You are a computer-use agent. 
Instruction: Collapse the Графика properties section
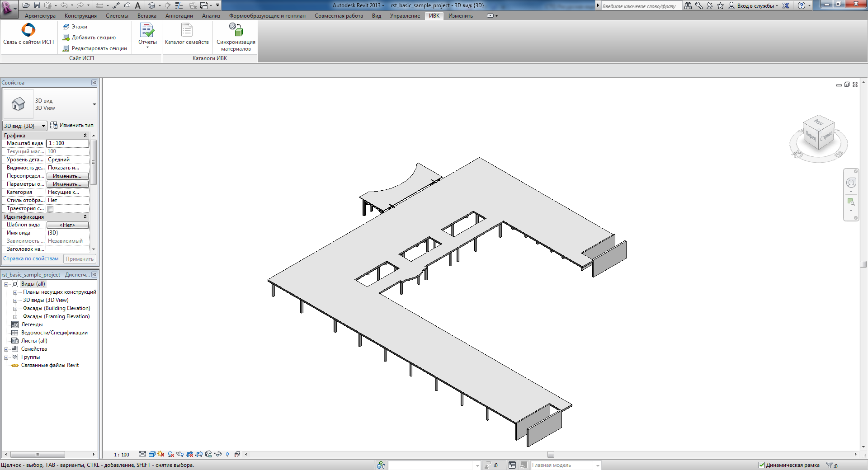point(85,136)
